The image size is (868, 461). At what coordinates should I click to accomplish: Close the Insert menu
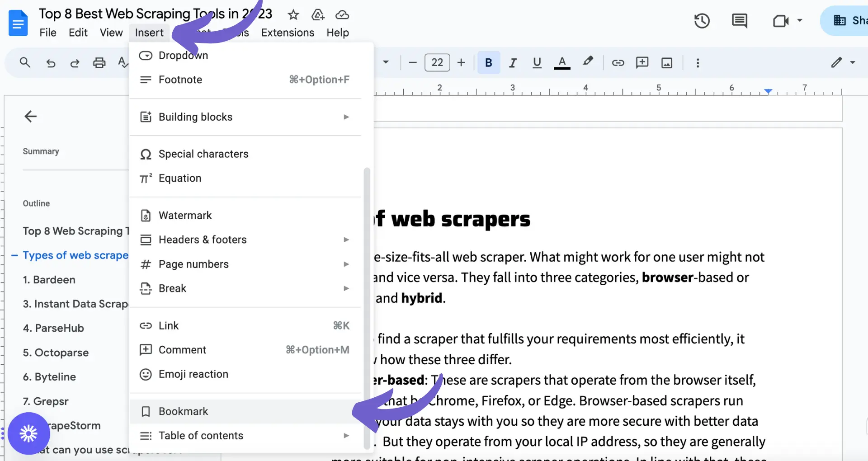pyautogui.click(x=149, y=33)
